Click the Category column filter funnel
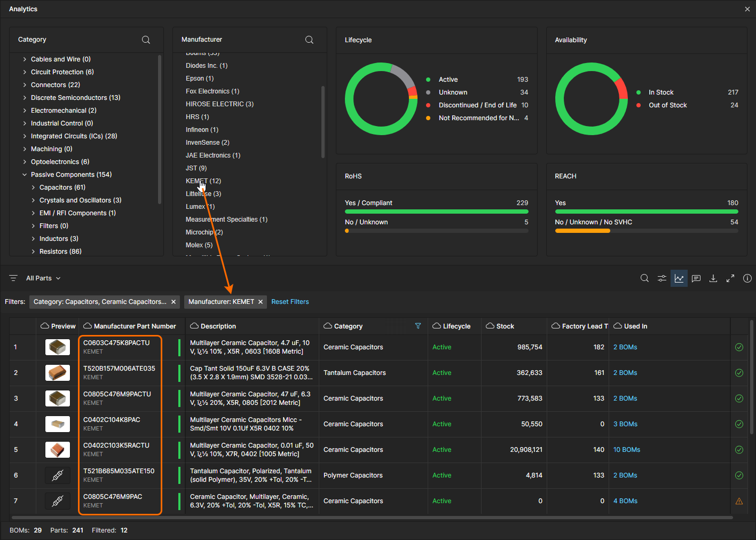Image resolution: width=756 pixels, height=540 pixels. pos(418,326)
